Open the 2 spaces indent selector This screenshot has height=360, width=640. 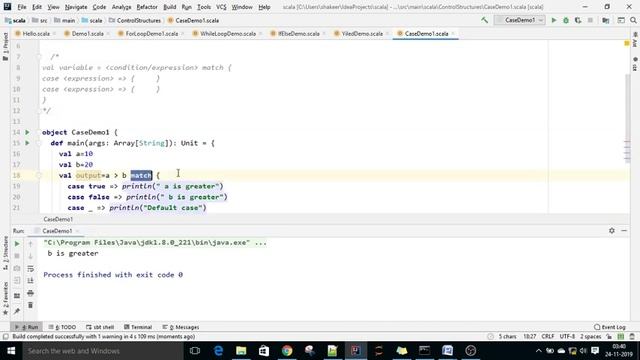coord(591,337)
